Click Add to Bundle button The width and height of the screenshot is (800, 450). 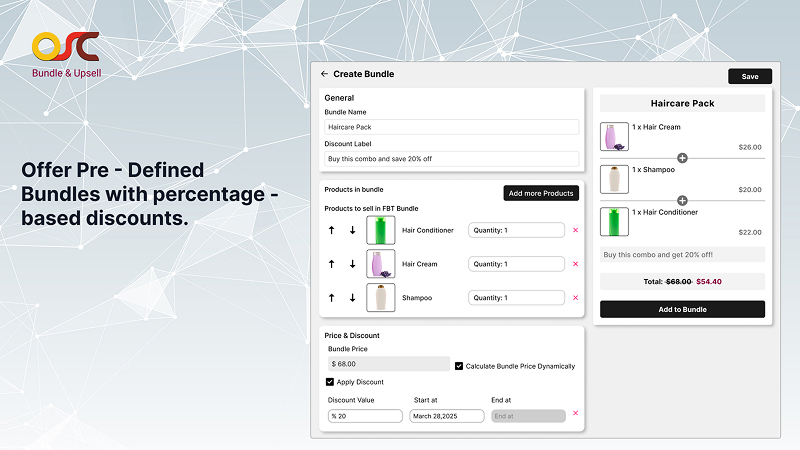tap(682, 309)
